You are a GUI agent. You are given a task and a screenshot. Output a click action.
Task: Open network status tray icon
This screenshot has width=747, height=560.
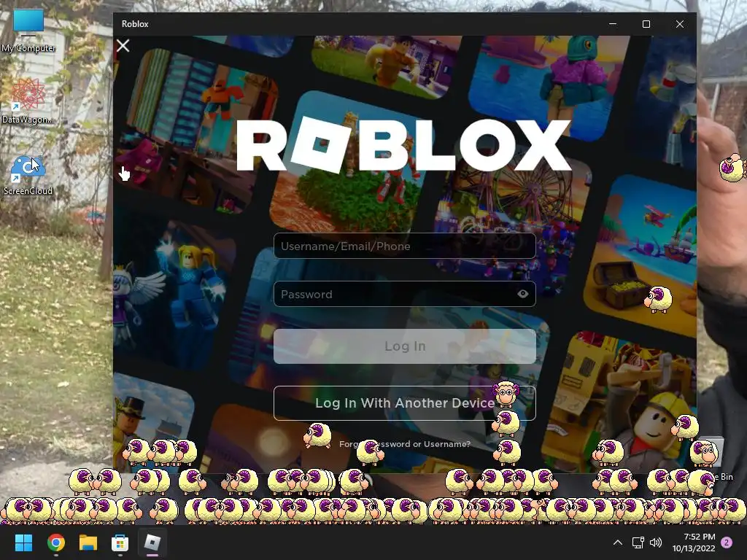pyautogui.click(x=638, y=542)
